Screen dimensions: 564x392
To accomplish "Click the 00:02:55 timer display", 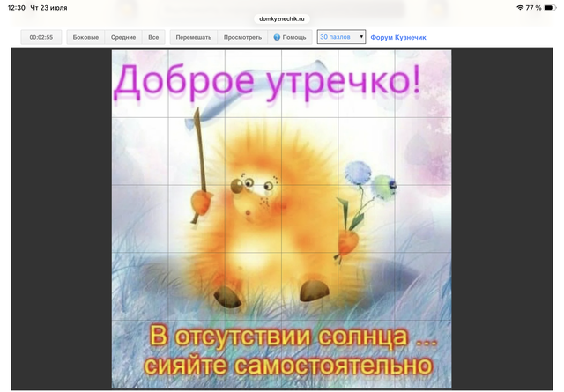I will click(41, 37).
